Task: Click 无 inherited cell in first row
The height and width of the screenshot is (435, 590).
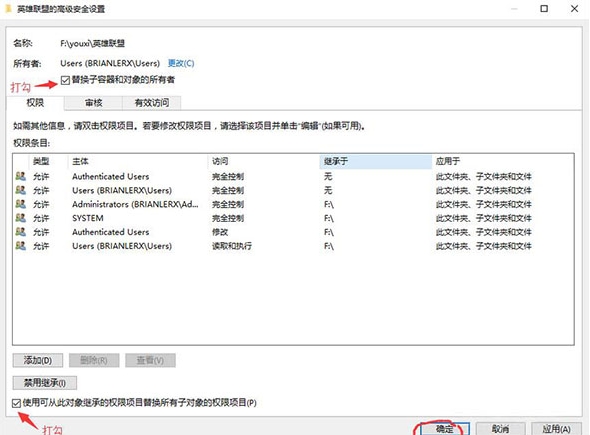Action: (x=328, y=176)
